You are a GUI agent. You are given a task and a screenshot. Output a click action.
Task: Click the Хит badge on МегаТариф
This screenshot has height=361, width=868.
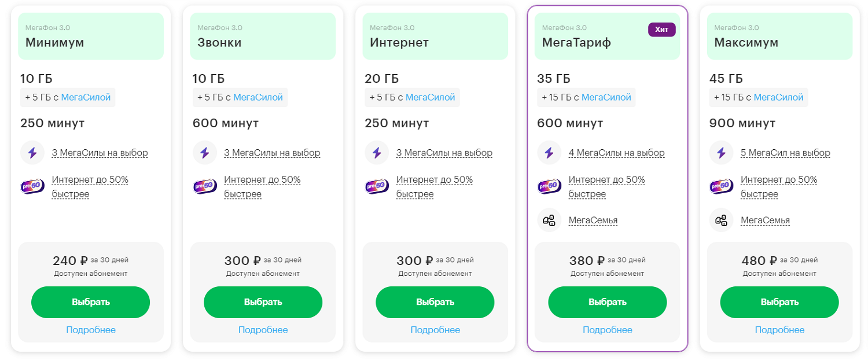point(661,30)
